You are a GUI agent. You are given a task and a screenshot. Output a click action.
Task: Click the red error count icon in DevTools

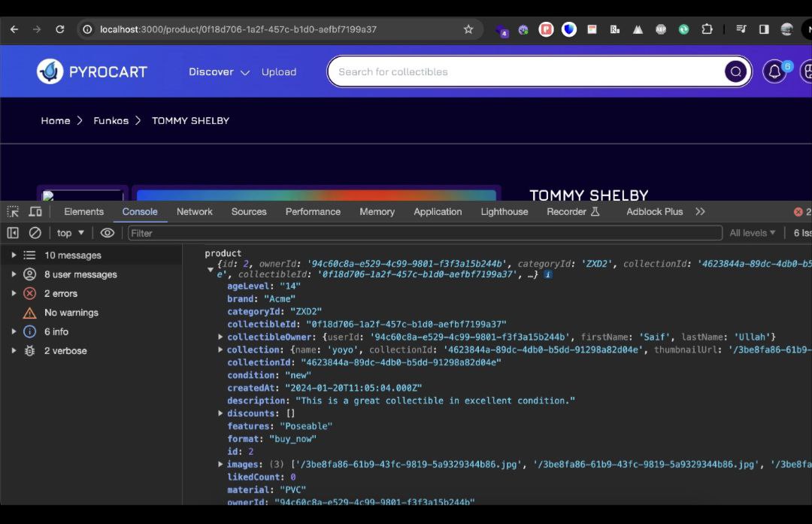pyautogui.click(x=798, y=212)
